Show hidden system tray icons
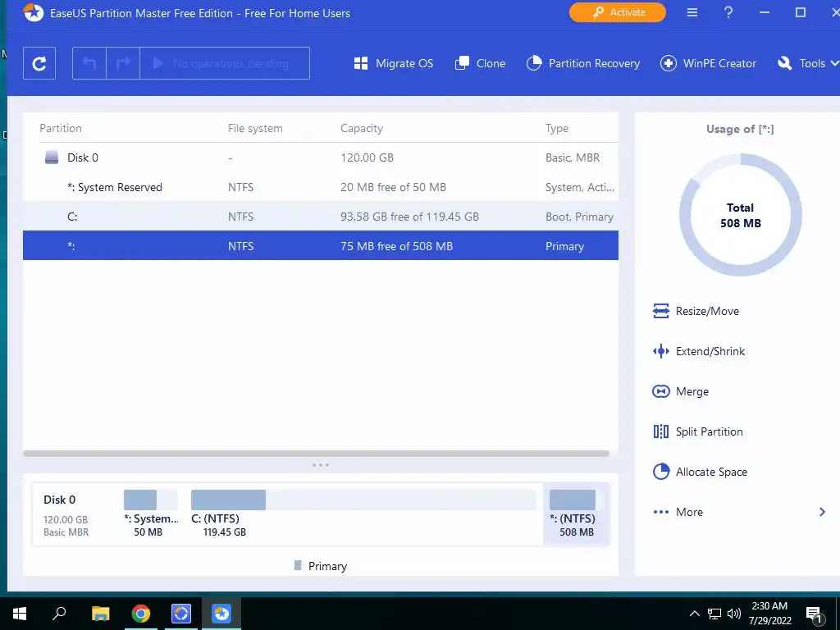The image size is (840, 630). [694, 614]
